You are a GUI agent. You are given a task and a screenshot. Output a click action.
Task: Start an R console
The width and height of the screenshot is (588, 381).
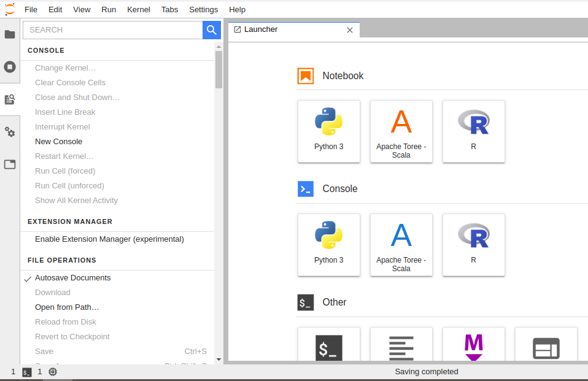pos(474,245)
